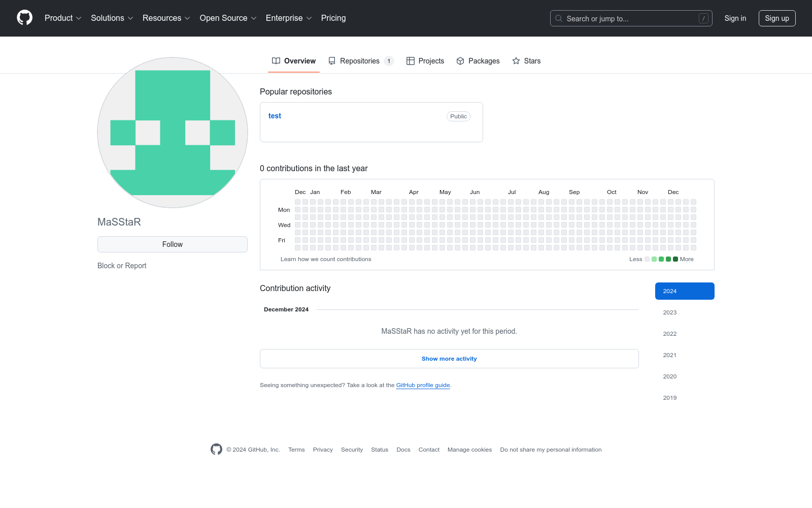Click the Oct month label in graph

pos(612,192)
